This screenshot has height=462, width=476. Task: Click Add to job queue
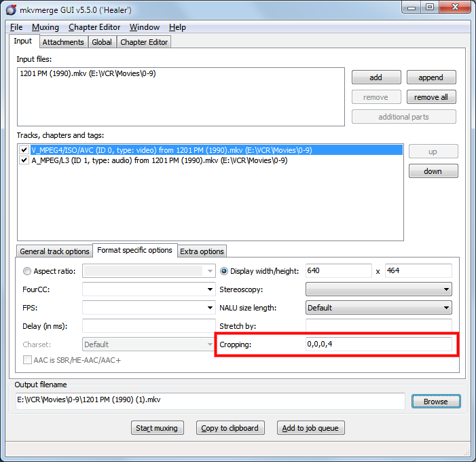tap(310, 428)
